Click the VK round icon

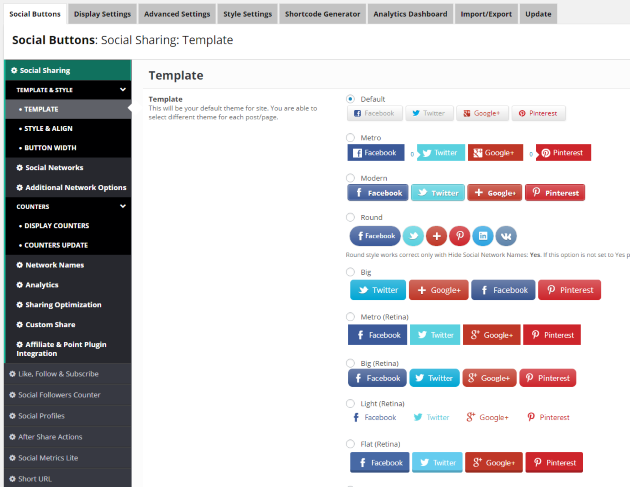506,236
